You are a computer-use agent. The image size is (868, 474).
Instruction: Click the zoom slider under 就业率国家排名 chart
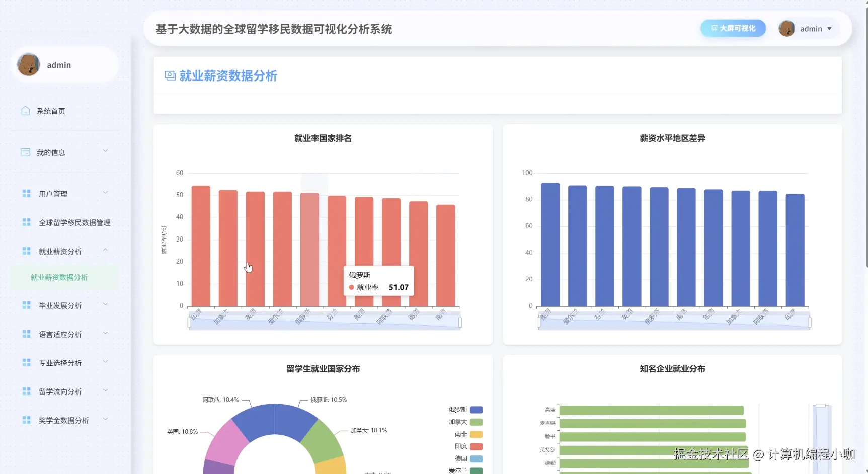(324, 321)
